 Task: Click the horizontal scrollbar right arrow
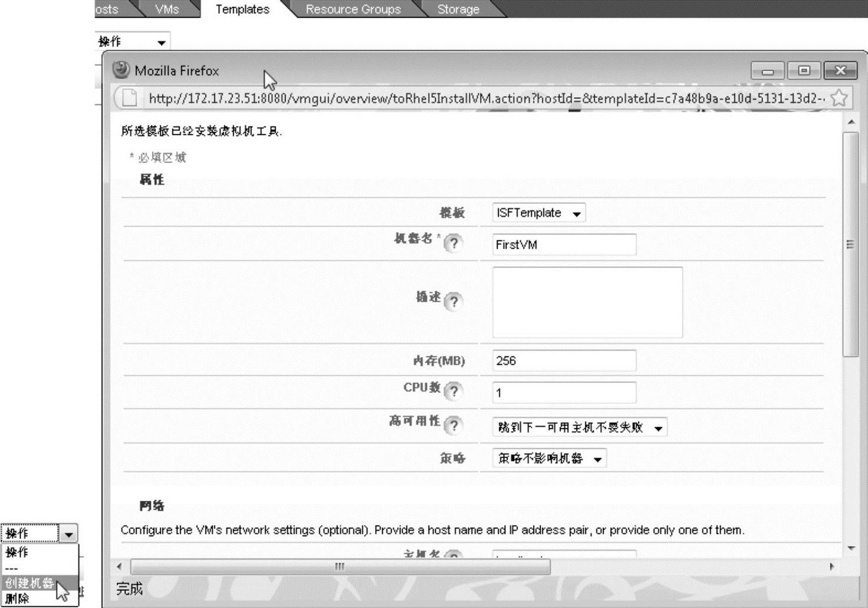[831, 567]
